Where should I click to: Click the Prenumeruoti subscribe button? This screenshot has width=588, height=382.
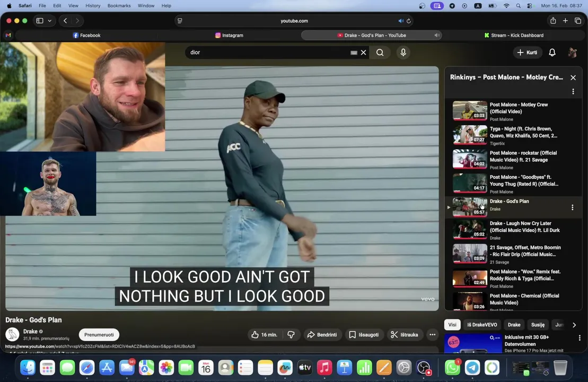pyautogui.click(x=99, y=335)
